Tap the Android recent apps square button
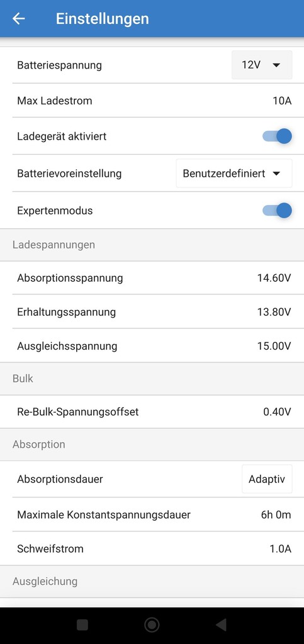 coord(82,625)
